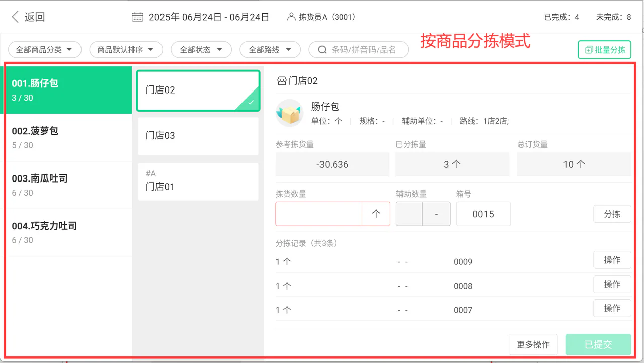Viewport: 644px width, 363px height.
Task: Click the back arrow icon beside 返回
Action: tap(15, 17)
